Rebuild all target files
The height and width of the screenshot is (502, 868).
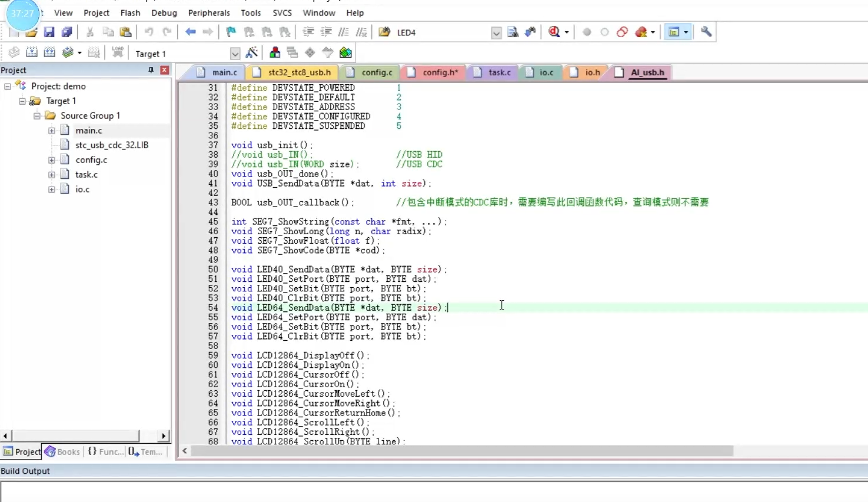(49, 53)
